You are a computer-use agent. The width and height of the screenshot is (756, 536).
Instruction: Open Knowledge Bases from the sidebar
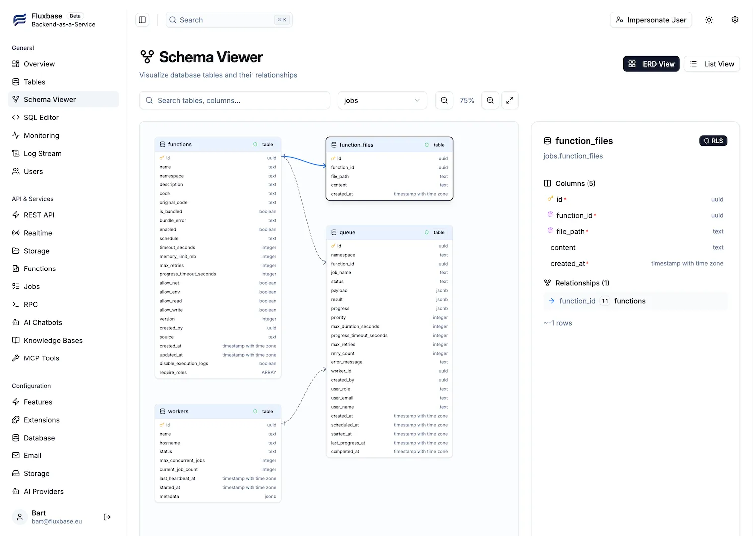click(x=53, y=340)
